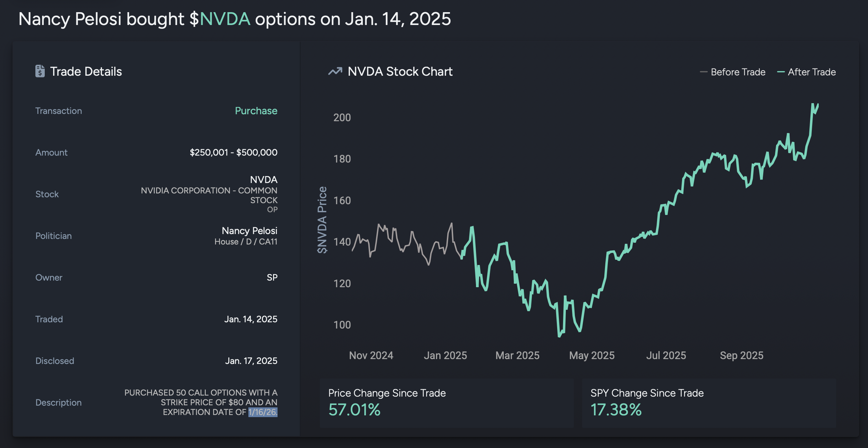Click the chart peak above 200
The height and width of the screenshot is (448, 868).
pos(812,104)
